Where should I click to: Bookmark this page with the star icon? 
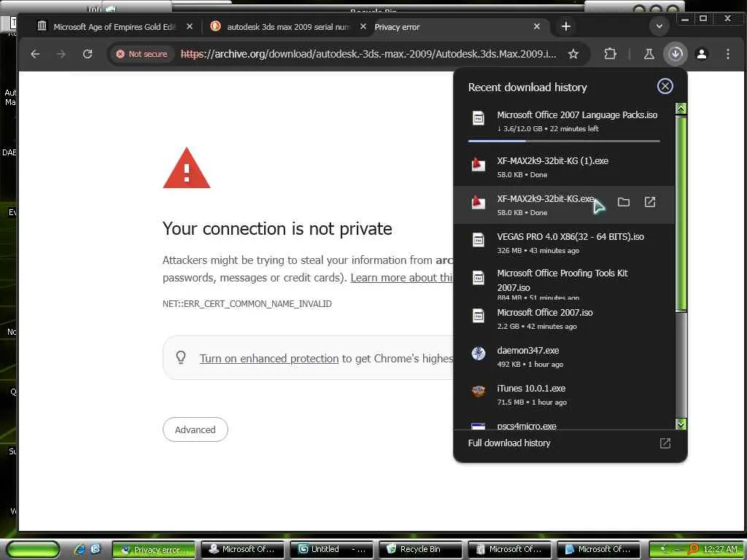click(x=573, y=54)
